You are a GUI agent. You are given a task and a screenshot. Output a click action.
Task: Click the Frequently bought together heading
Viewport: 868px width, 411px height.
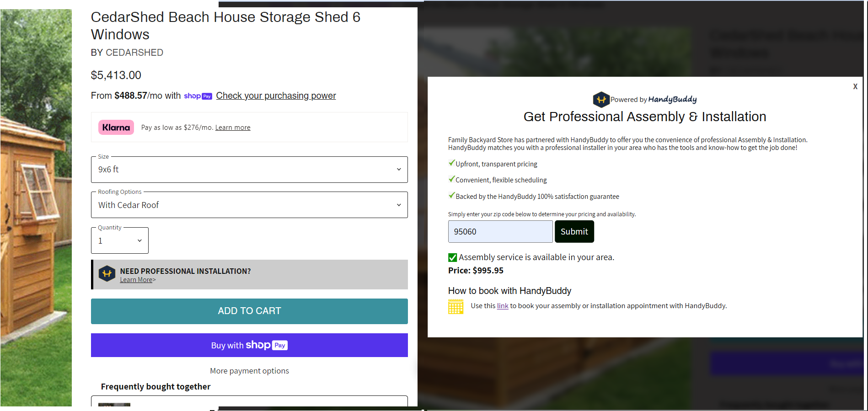coord(155,387)
